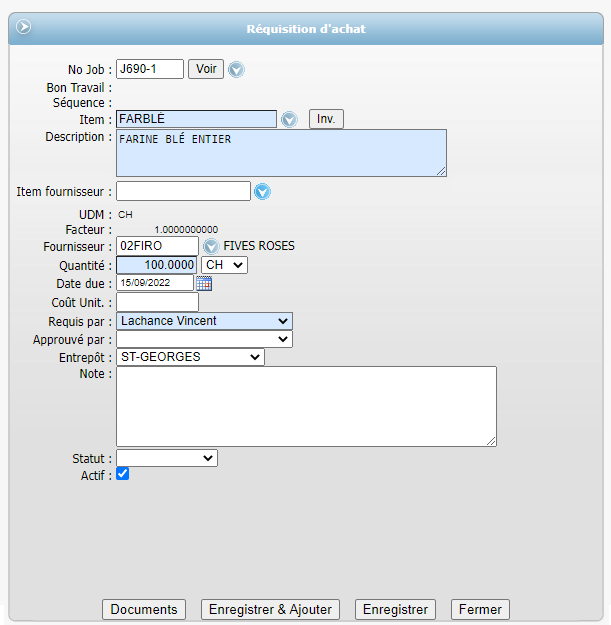This screenshot has height=625, width=611.
Task: Open the Statut dropdown
Action: pos(167,458)
